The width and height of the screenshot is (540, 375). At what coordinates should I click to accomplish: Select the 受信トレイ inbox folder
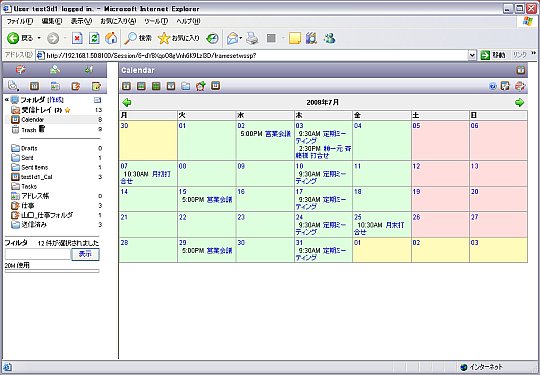tap(36, 110)
